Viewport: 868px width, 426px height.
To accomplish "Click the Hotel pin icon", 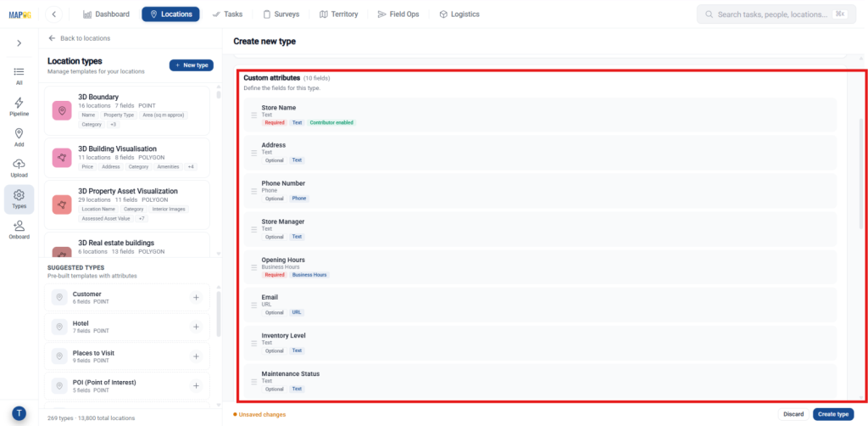I will [x=59, y=327].
